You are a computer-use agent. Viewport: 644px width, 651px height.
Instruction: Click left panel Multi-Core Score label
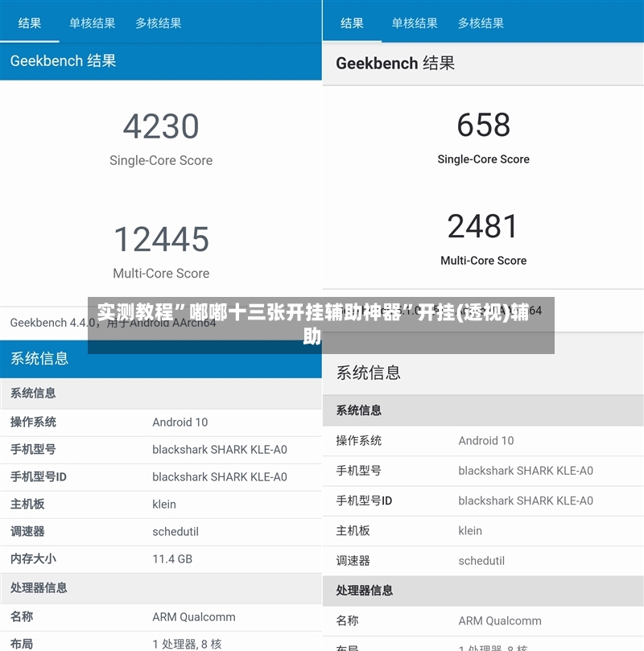[161, 274]
